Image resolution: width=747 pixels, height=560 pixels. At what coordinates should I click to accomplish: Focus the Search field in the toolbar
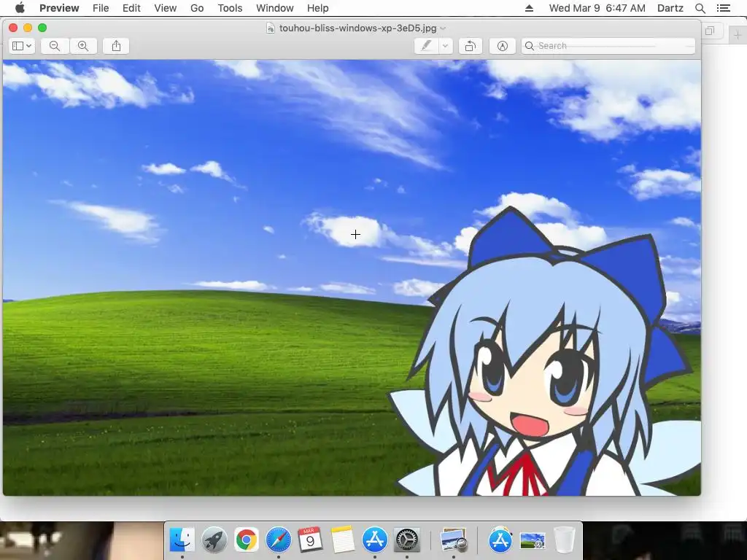pos(608,46)
